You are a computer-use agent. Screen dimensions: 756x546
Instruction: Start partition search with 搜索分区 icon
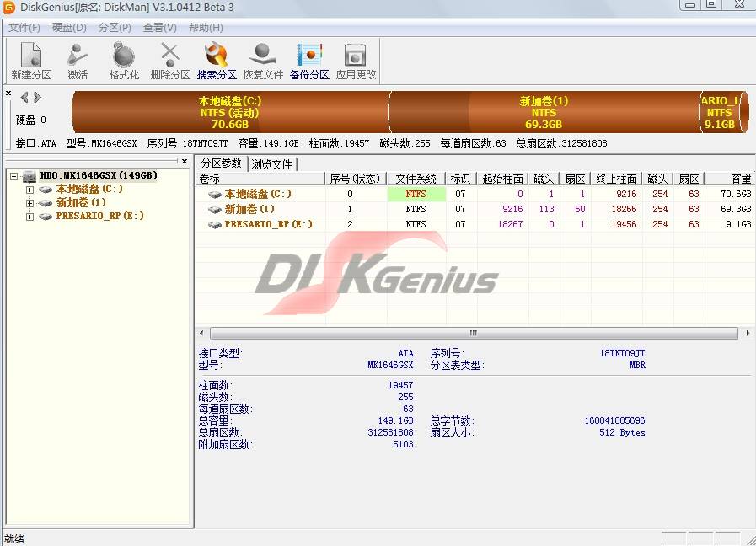click(x=217, y=62)
